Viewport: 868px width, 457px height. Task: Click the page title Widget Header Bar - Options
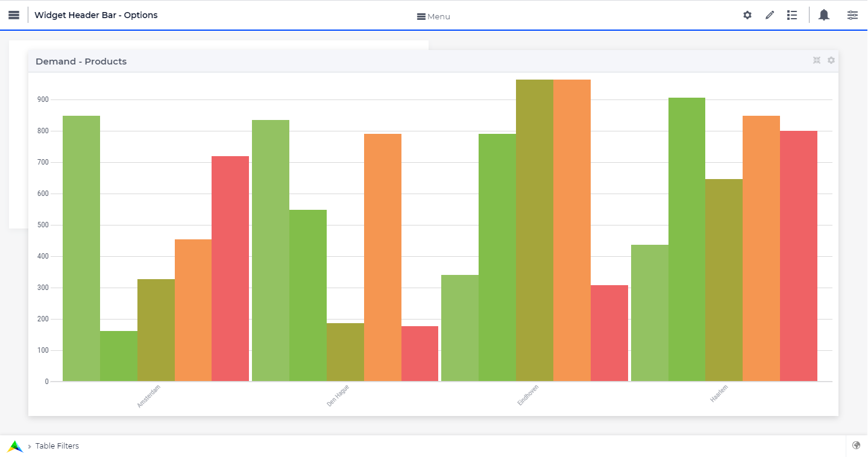point(96,15)
